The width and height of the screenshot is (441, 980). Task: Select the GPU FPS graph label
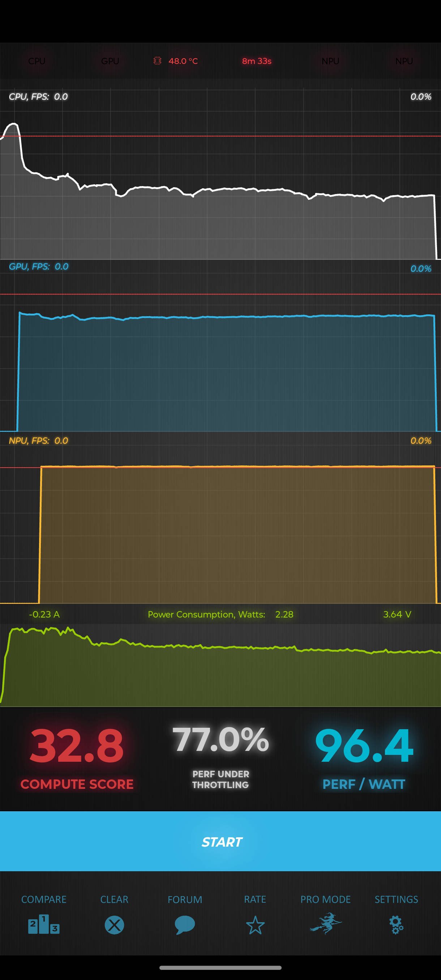(x=38, y=267)
